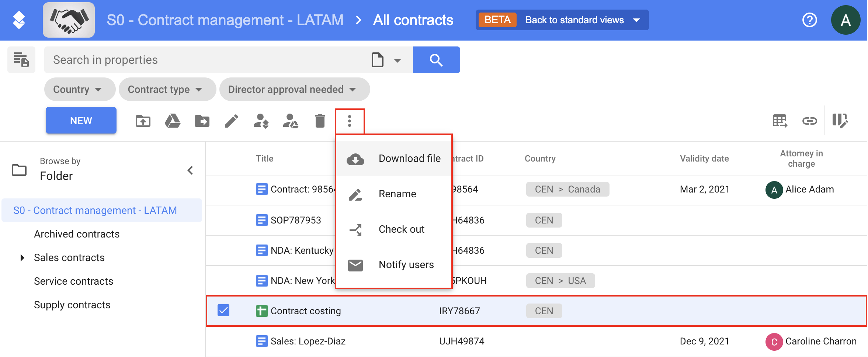Click the move to folder icon
This screenshot has width=868, height=357.
pos(202,121)
